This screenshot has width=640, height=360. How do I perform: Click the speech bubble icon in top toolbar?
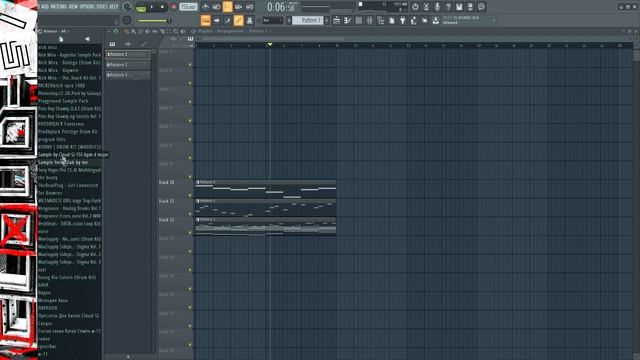tap(481, 7)
